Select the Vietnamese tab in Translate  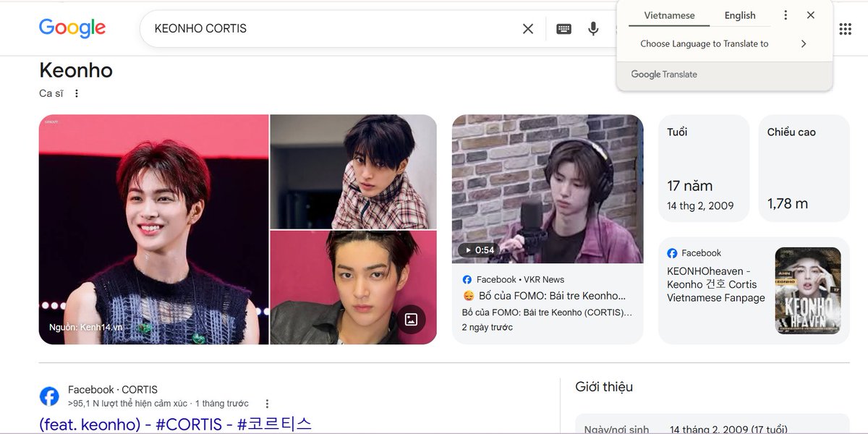tap(670, 15)
